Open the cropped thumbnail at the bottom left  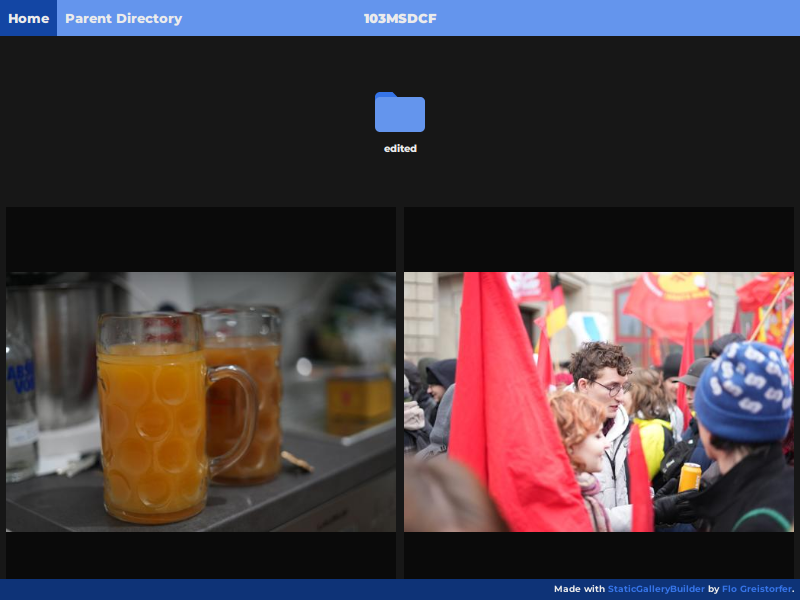200,555
